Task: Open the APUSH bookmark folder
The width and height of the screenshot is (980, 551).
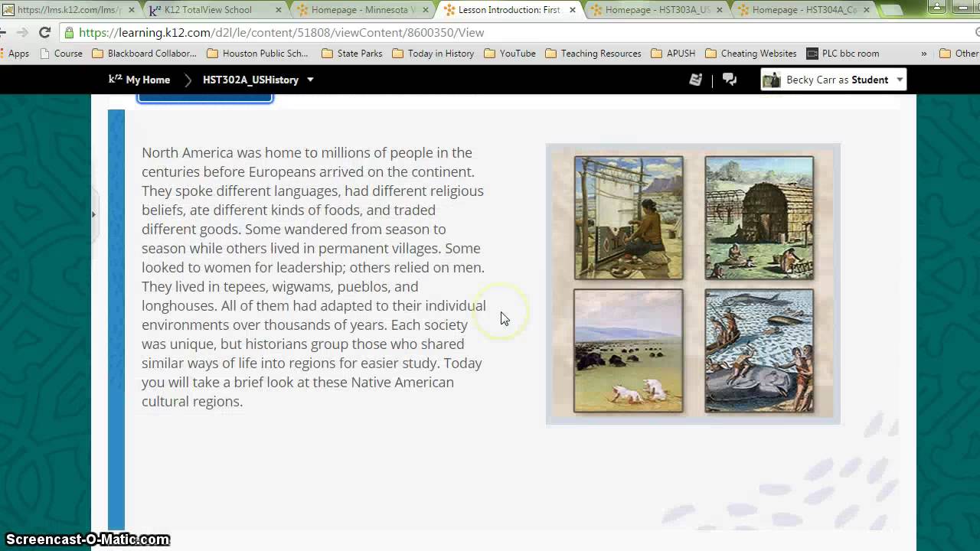Action: (x=673, y=54)
